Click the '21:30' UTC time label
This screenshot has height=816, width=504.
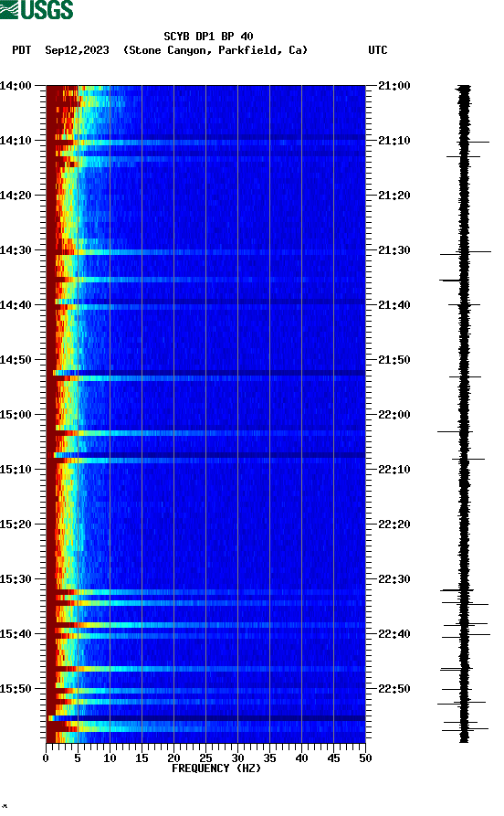pyautogui.click(x=394, y=250)
